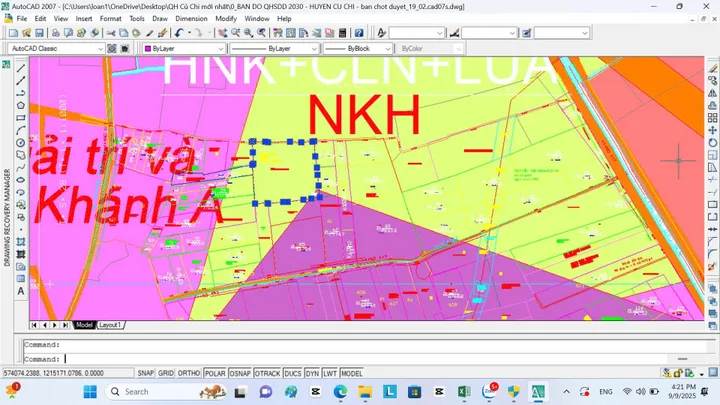Toggle DYN dynamic input in status bar
This screenshot has height=405, width=720.
(312, 373)
